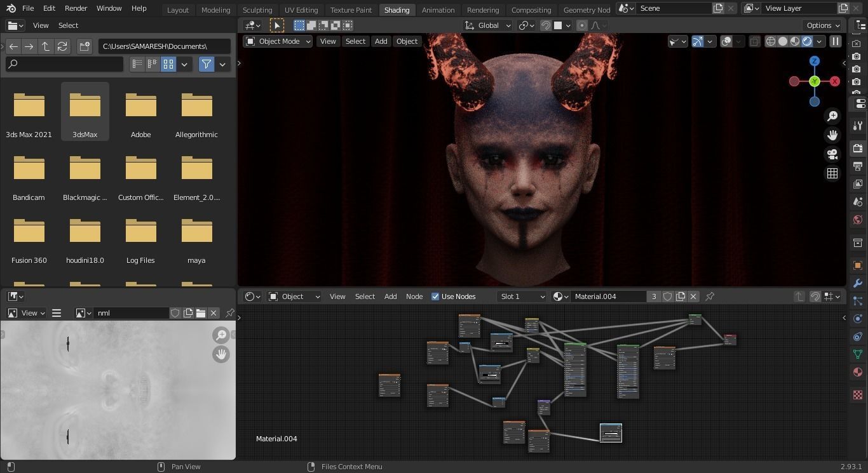Enable rendered viewport shading

(807, 41)
